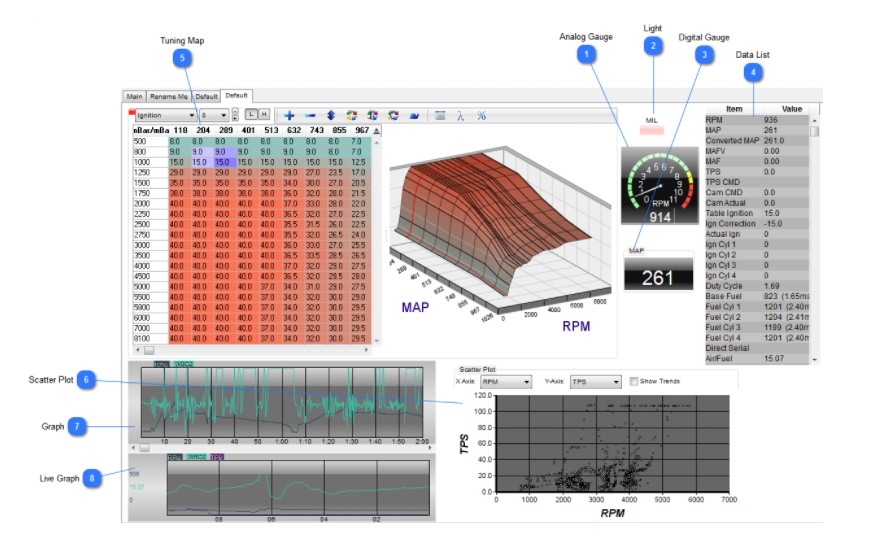Select the Ign Correction row in data list
884x554 pixels.
tap(757, 224)
